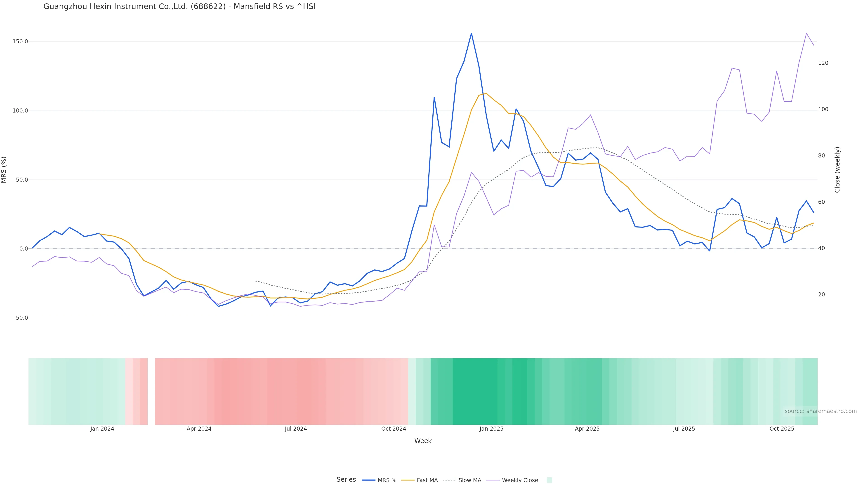The width and height of the screenshot is (868, 488).
Task: Click the Series legend title
Action: coord(346,480)
